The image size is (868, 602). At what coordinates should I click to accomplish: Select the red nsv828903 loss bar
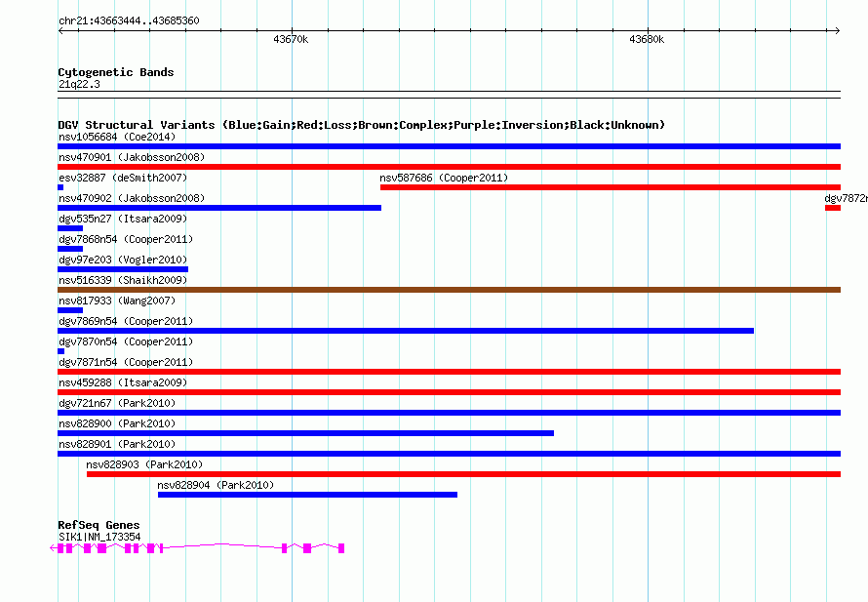464,474
